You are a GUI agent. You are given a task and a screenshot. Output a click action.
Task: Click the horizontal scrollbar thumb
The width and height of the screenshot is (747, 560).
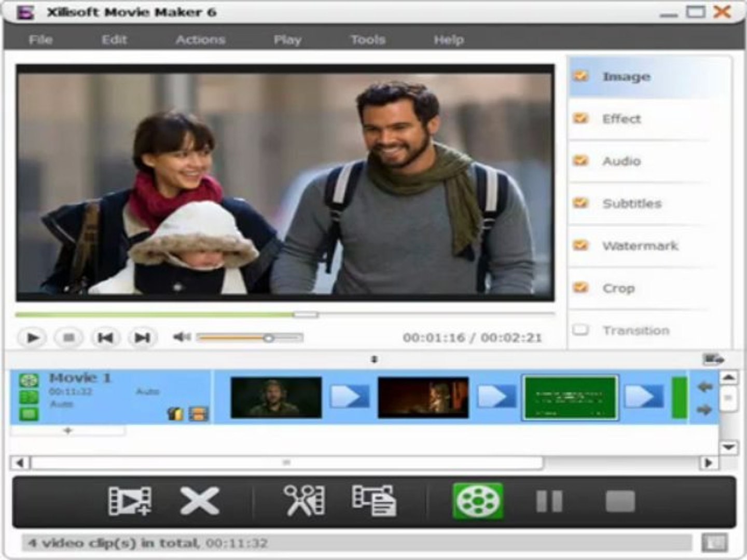coord(287,463)
